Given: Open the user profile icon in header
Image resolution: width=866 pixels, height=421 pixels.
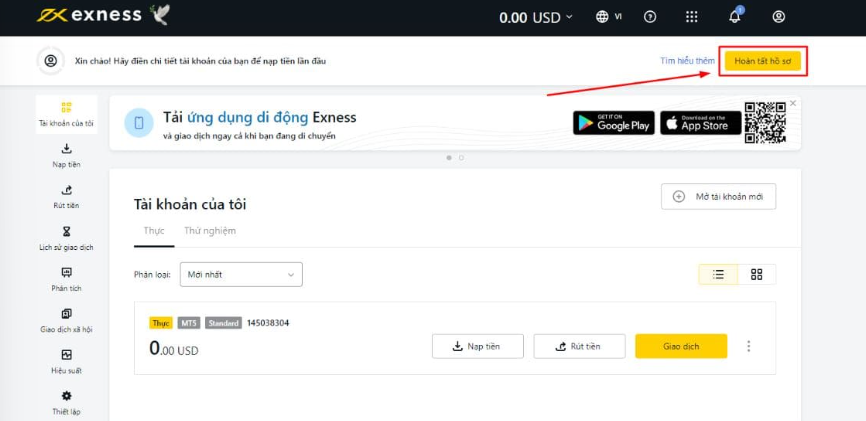Looking at the screenshot, I should pos(779,17).
